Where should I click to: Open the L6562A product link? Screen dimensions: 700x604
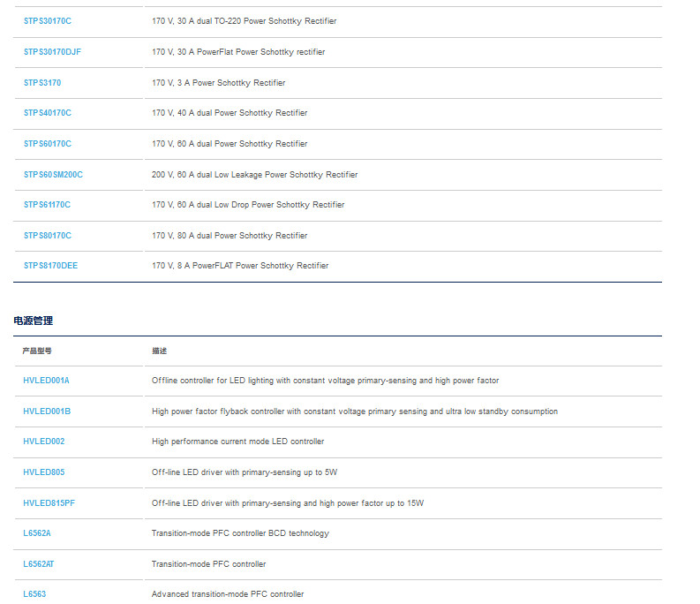click(x=37, y=533)
